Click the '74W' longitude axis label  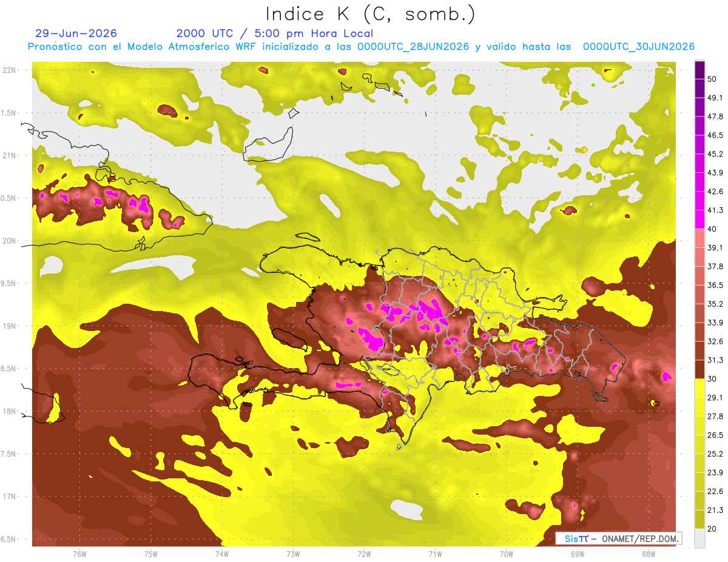[222, 554]
